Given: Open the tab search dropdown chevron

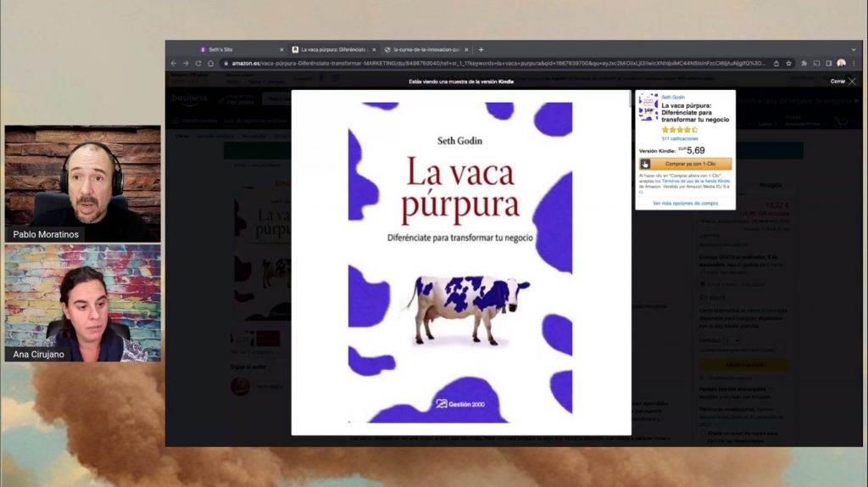Looking at the screenshot, I should click(854, 50).
